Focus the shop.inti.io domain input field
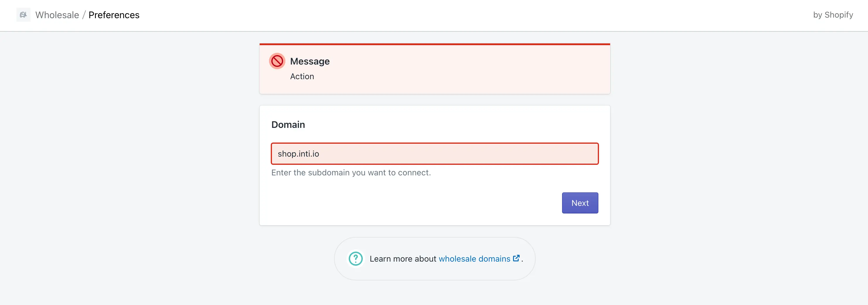 coord(434,154)
